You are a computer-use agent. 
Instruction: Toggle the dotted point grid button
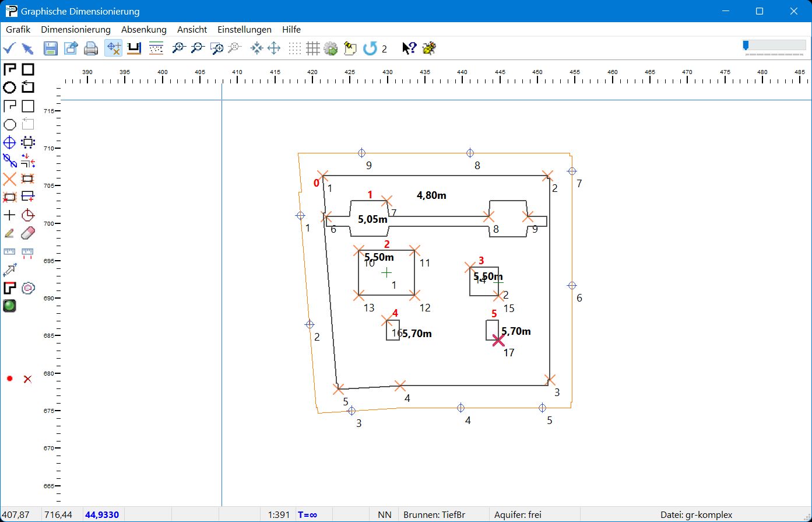[295, 48]
